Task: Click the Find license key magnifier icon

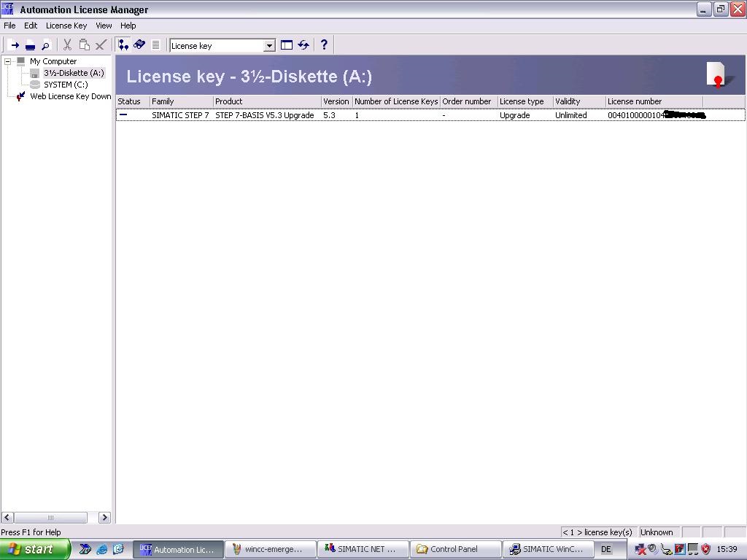Action: click(x=46, y=45)
